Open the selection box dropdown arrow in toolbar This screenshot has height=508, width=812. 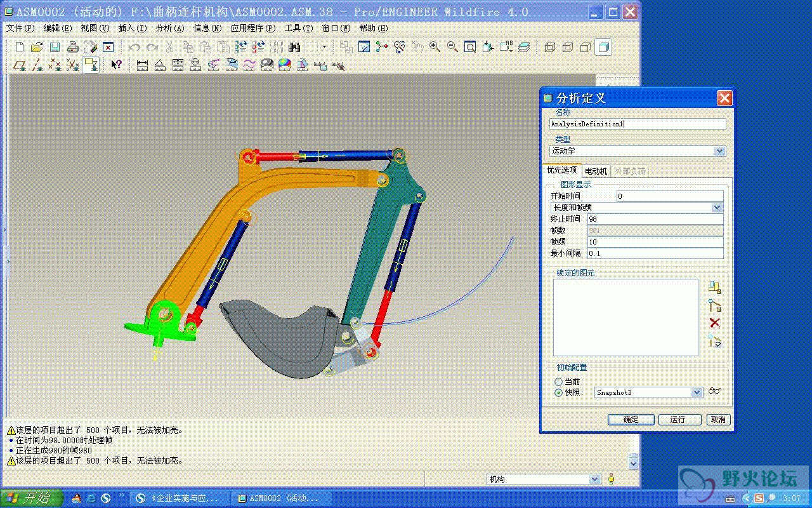coord(324,47)
